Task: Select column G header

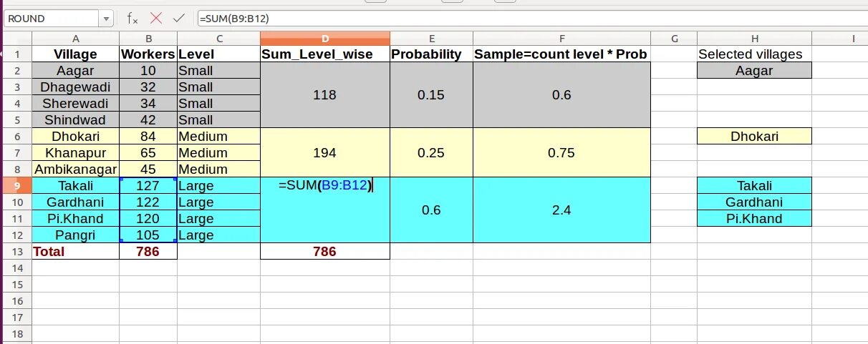Action: pos(674,39)
